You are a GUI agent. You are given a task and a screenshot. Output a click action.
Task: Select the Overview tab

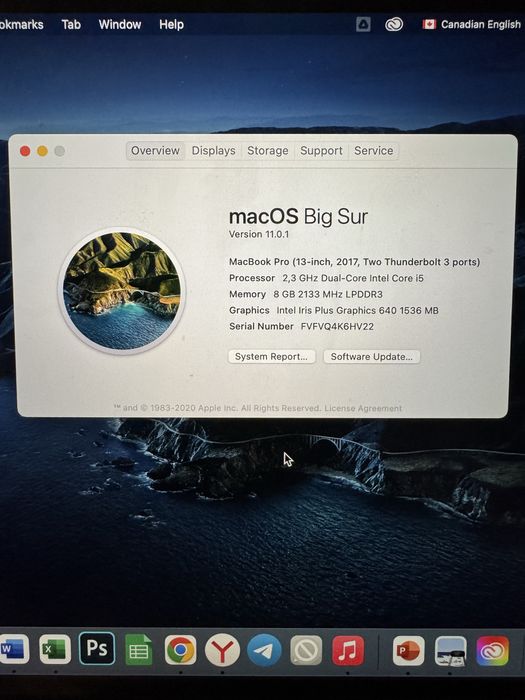pyautogui.click(x=155, y=151)
